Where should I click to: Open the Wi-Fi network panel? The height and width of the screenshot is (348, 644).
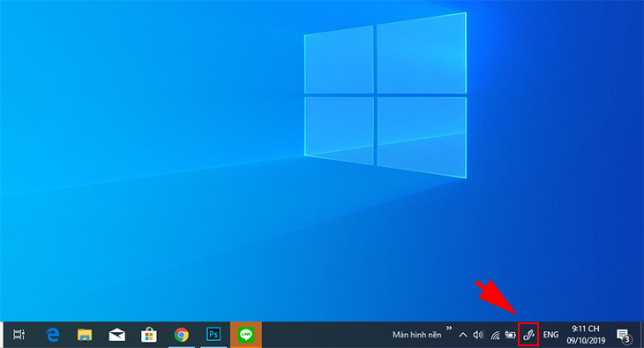(495, 336)
